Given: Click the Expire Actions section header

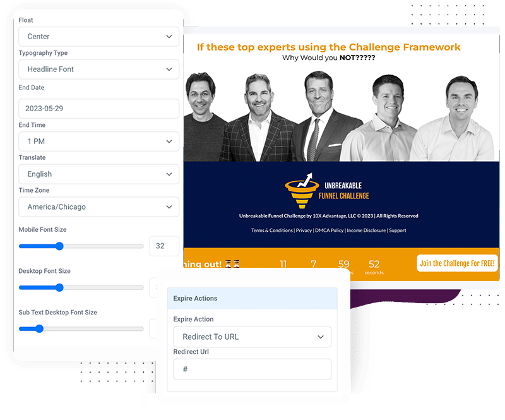Looking at the screenshot, I should [252, 299].
